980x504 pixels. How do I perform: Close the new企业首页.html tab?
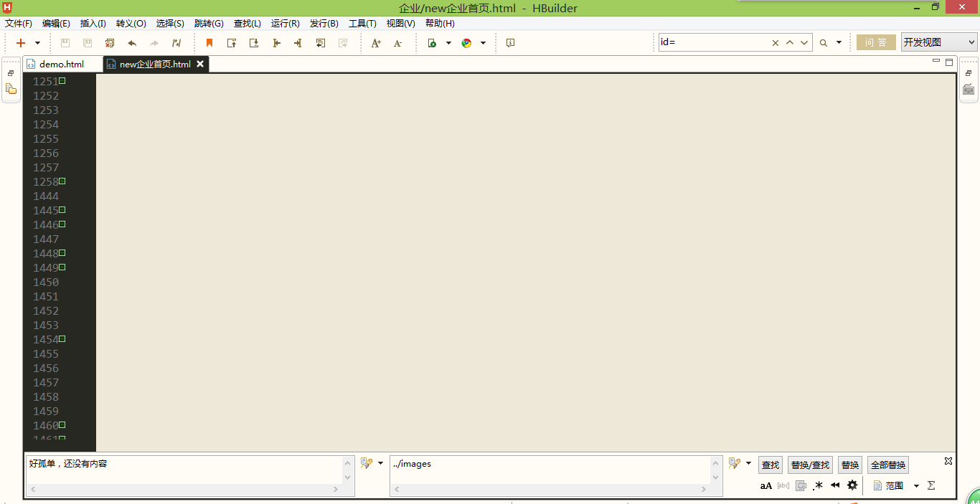200,64
